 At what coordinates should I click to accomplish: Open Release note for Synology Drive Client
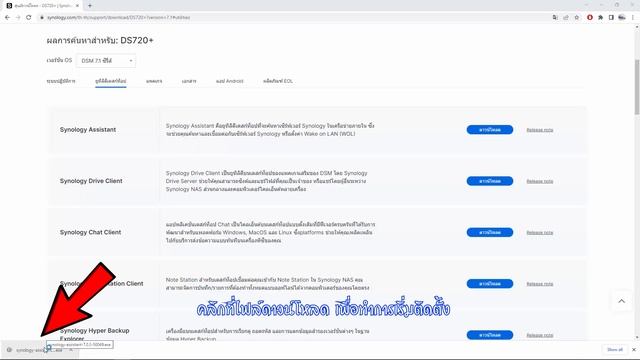pyautogui.click(x=540, y=181)
